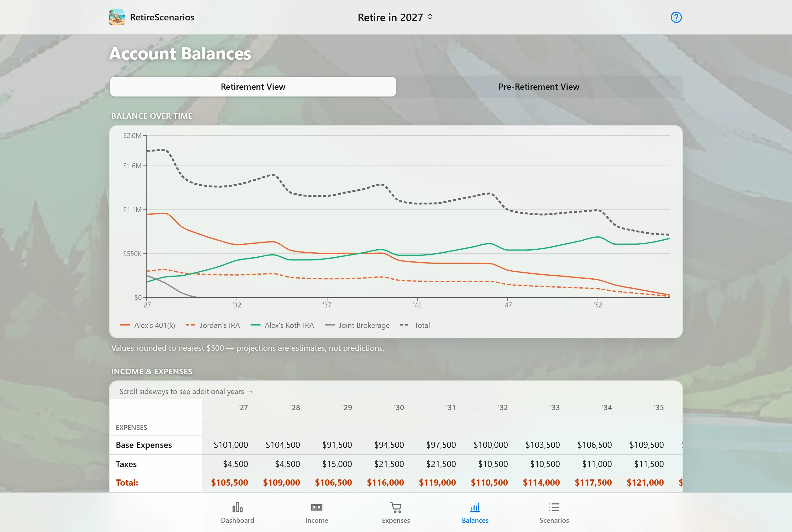Click total value $110,500
The width and height of the screenshot is (792, 532).
coord(489,483)
